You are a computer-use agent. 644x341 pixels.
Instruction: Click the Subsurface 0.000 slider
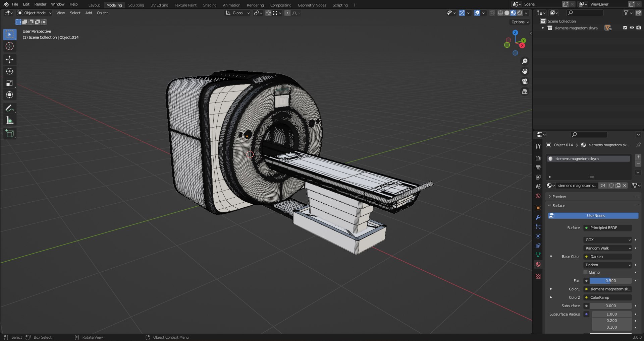coord(610,306)
